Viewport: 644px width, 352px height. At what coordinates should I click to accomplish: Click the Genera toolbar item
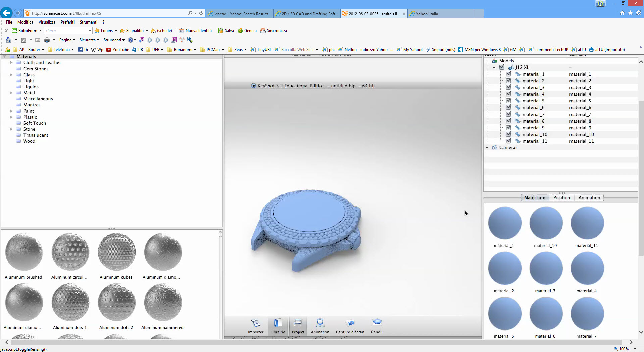[x=247, y=31]
